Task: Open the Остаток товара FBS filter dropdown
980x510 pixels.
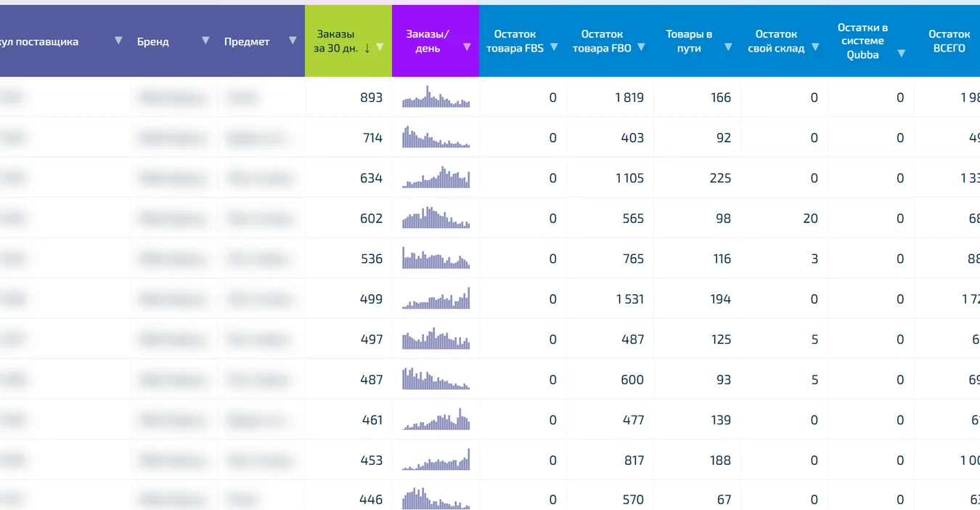Action: (x=554, y=47)
